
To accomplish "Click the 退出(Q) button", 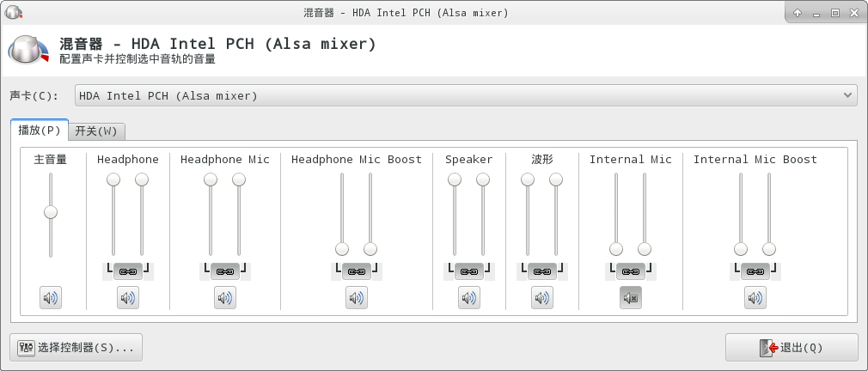I will pos(792,348).
